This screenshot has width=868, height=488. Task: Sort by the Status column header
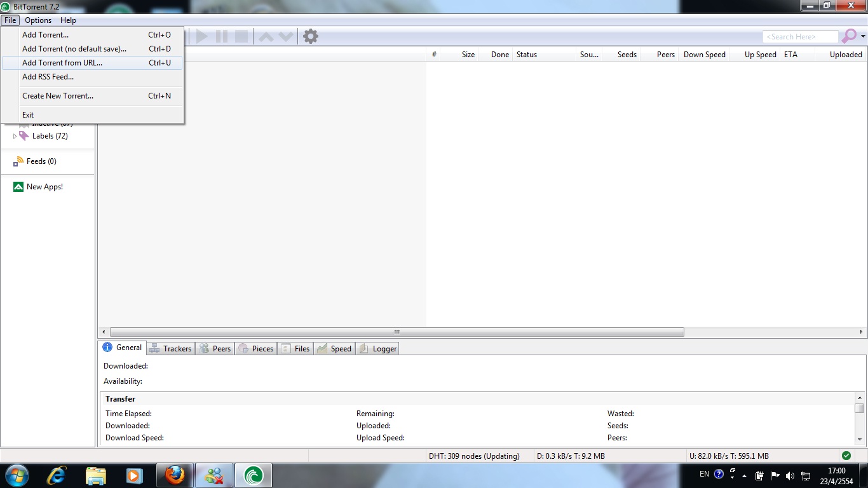click(544, 55)
